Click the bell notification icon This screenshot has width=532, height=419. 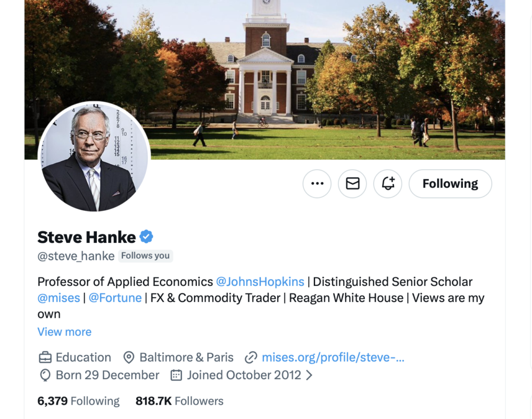(x=388, y=184)
